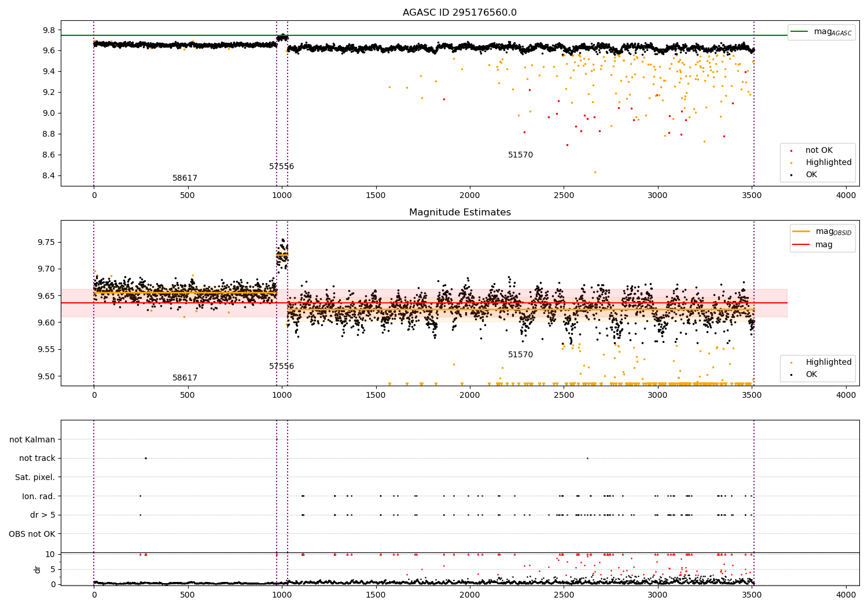Click the 4000 x-tick under the top plot
This screenshot has height=608, width=868.
point(846,196)
